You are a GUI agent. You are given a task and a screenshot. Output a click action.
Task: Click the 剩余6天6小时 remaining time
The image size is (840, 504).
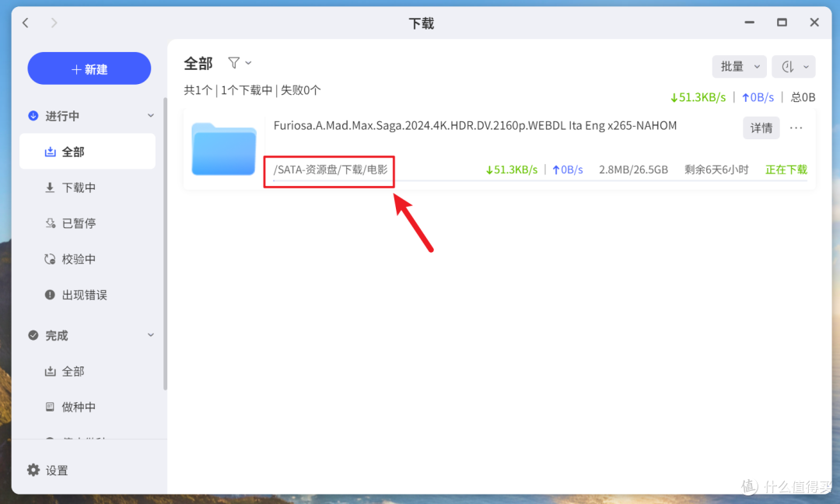[x=716, y=170]
